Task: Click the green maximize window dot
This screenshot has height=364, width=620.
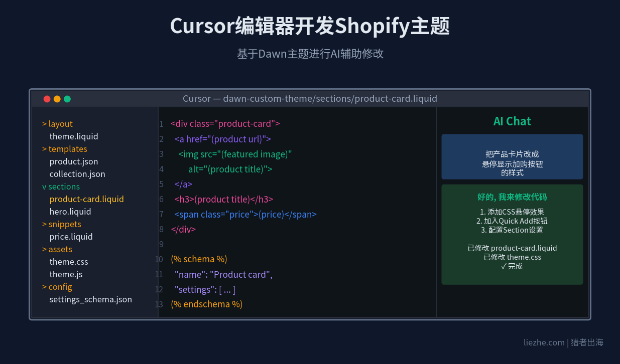Action: [67, 99]
